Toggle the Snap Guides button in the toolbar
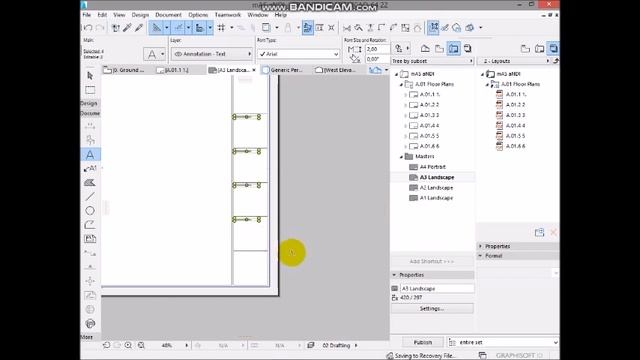 (x=178, y=28)
